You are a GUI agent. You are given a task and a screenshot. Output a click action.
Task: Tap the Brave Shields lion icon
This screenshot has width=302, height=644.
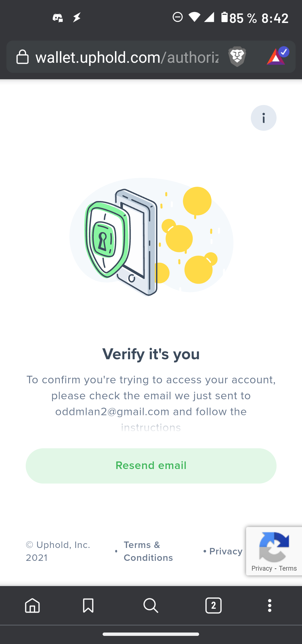point(237,57)
